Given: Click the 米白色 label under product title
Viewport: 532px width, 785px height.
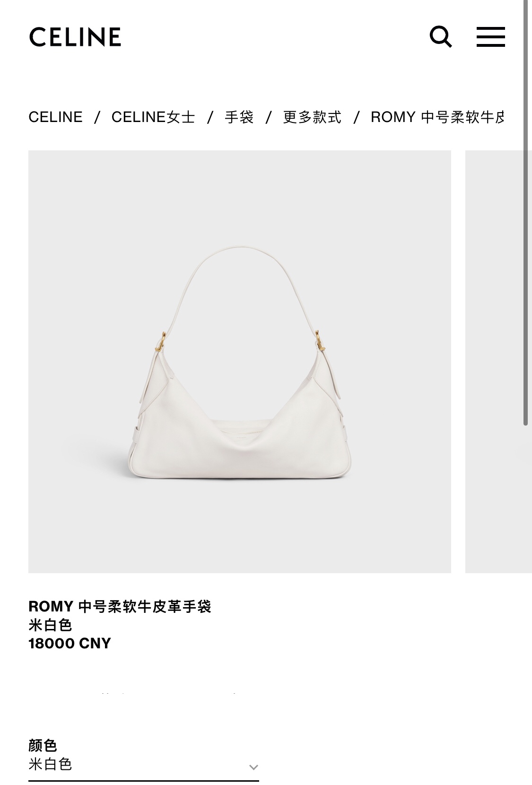Looking at the screenshot, I should [50, 625].
